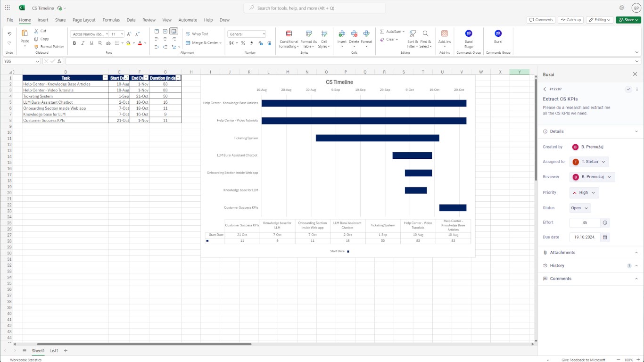This screenshot has width=644, height=362.
Task: Open the File menu
Action: [10, 20]
